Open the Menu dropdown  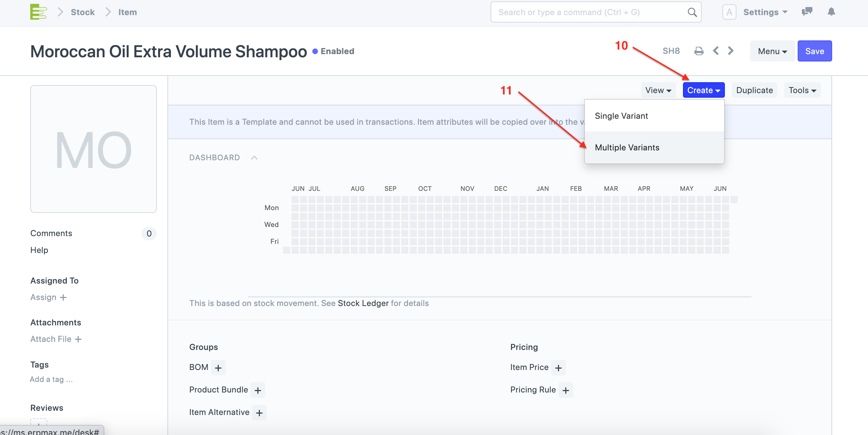pyautogui.click(x=772, y=51)
